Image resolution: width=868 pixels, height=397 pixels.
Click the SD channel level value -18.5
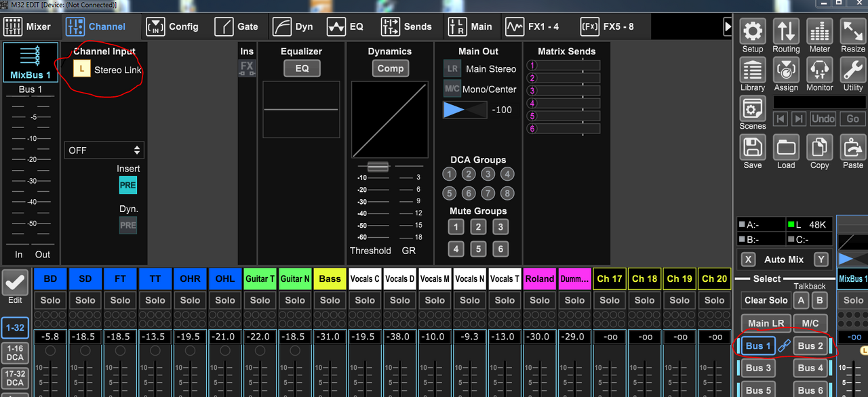point(85,337)
